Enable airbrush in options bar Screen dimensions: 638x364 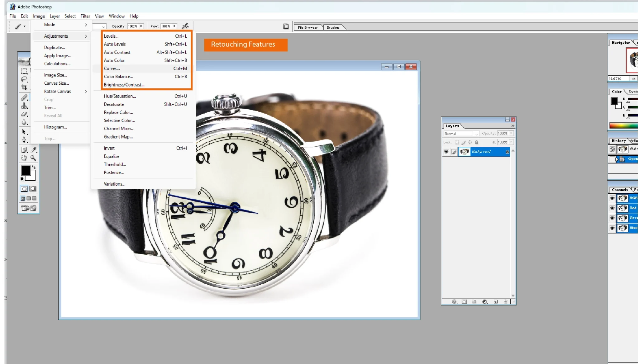click(185, 26)
